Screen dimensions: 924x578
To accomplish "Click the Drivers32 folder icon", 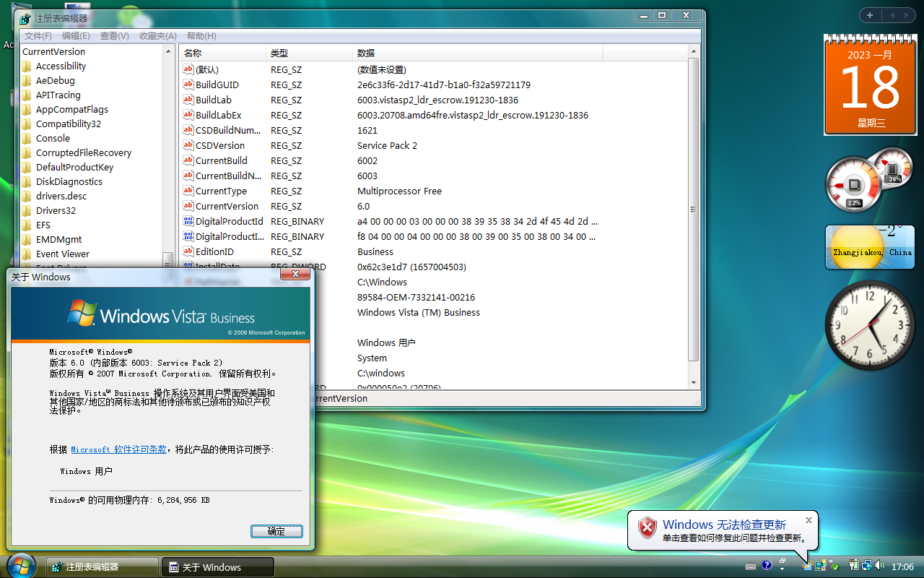I will [x=27, y=211].
